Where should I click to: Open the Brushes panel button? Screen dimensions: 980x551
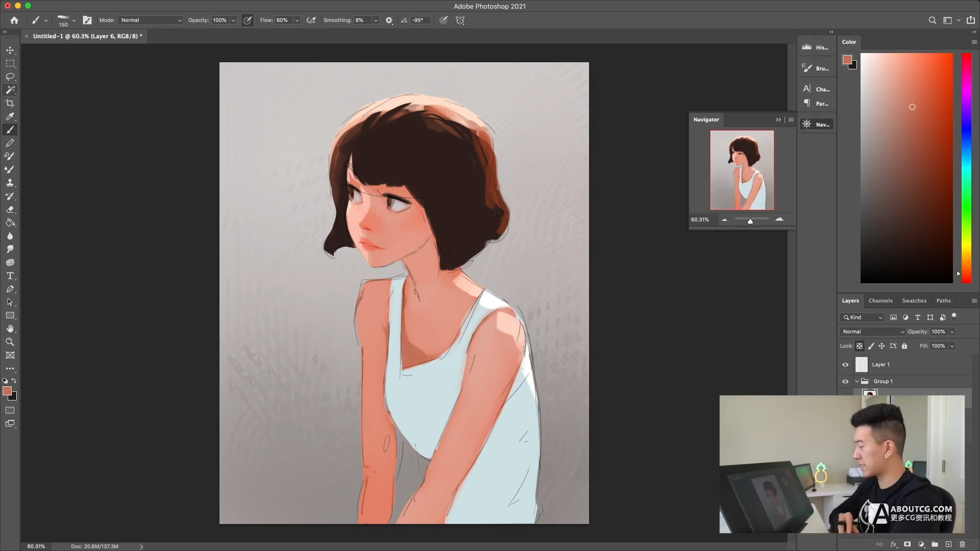(x=816, y=68)
